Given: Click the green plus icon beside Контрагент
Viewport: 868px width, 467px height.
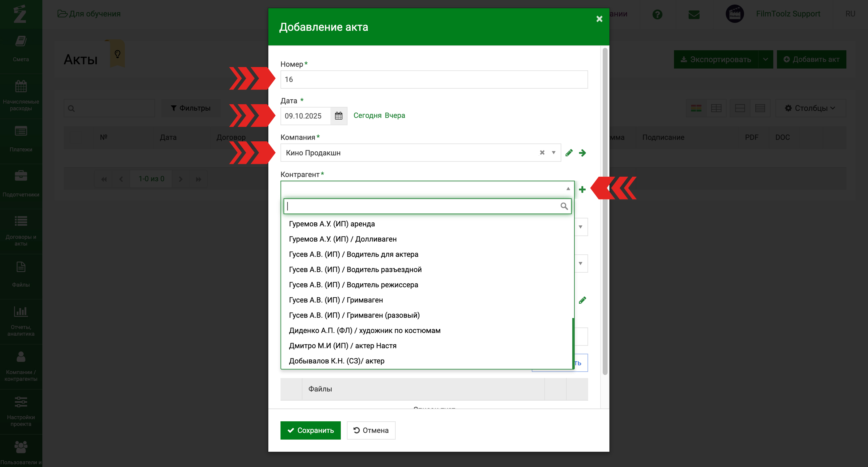Looking at the screenshot, I should pos(582,189).
